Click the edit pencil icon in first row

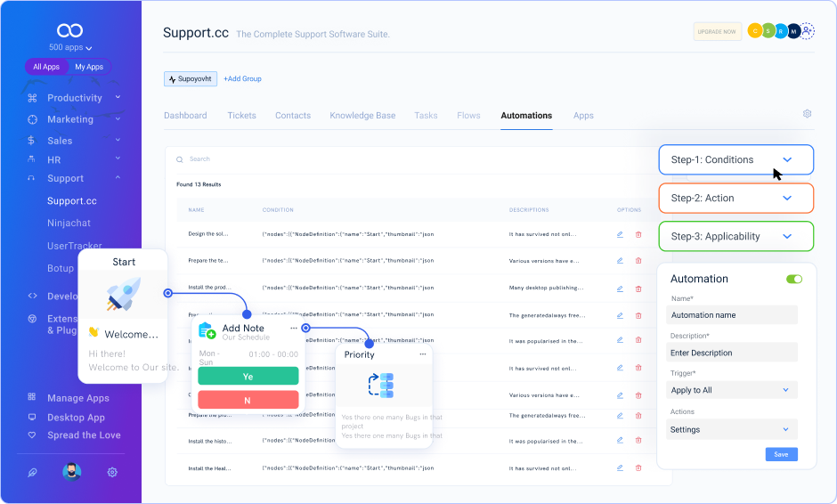(620, 234)
